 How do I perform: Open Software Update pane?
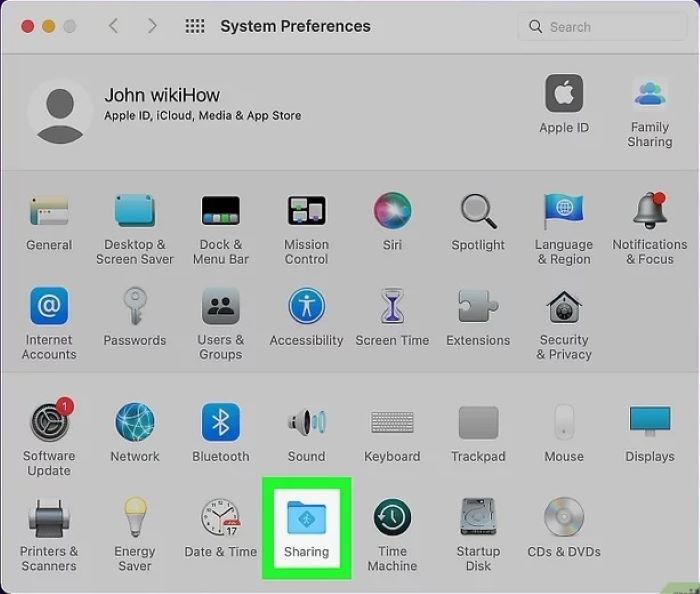point(48,423)
